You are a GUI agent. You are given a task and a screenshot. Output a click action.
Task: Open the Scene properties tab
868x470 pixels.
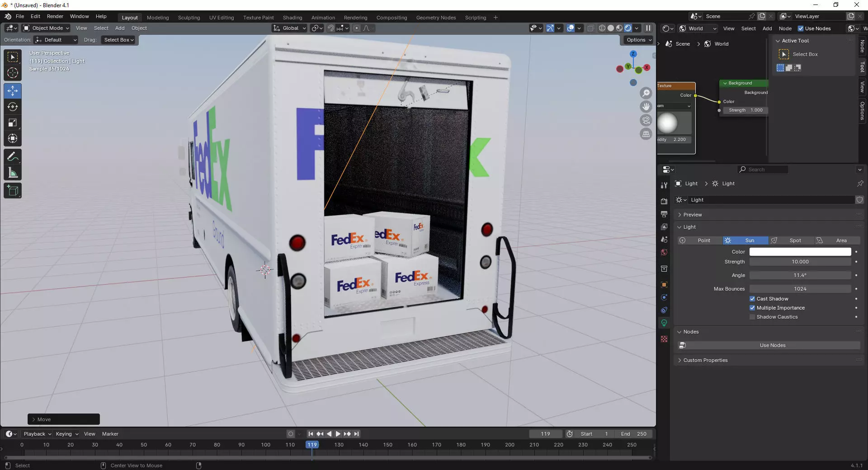(664, 240)
